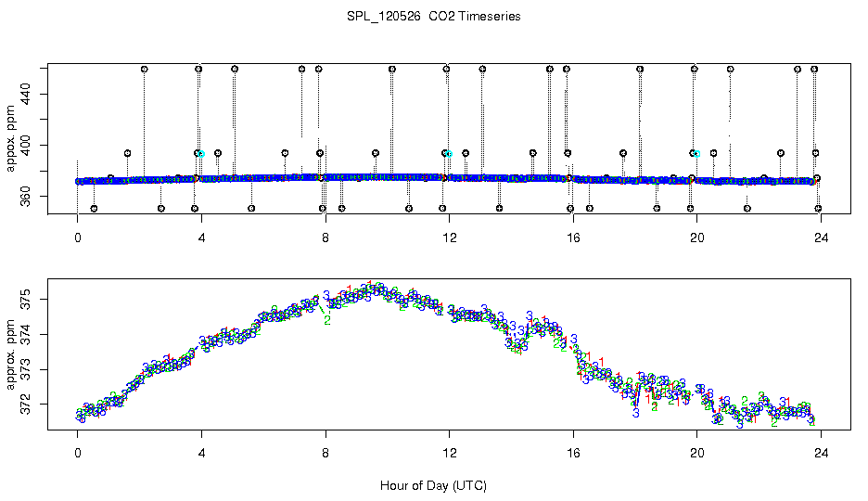Click bottom plot's x-axis tick 16
The width and height of the screenshot is (868, 501).
(573, 454)
